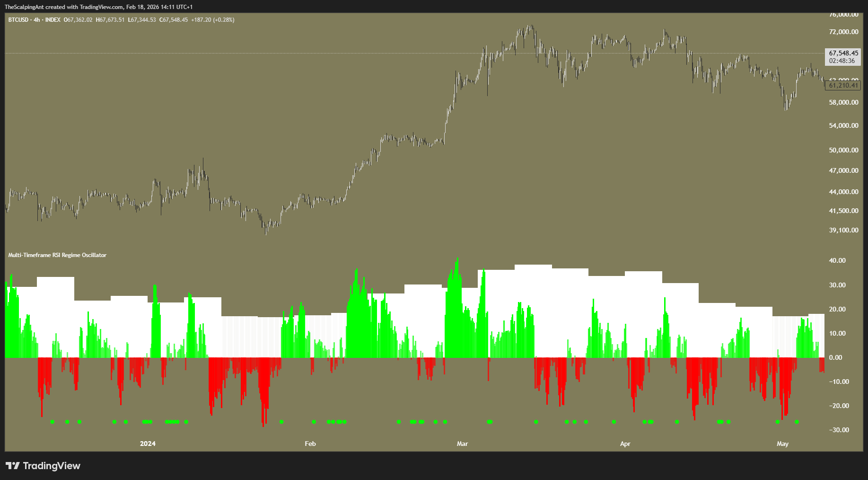Click the 61,210.41 price tag
Image resolution: width=868 pixels, height=480 pixels.
point(843,86)
